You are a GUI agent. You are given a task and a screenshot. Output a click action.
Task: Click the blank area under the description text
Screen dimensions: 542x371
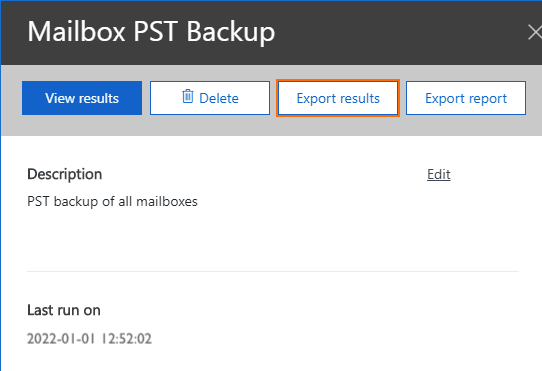[x=242, y=239]
